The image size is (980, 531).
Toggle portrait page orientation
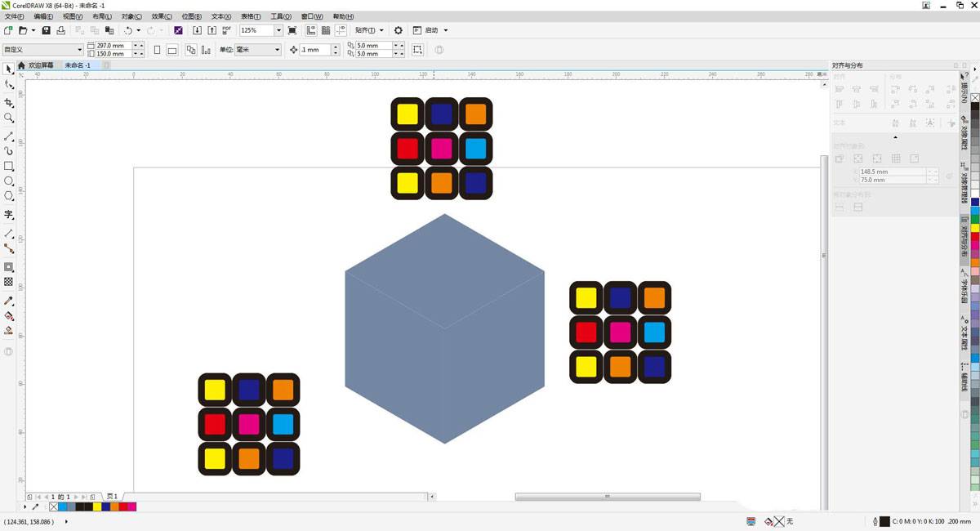pyautogui.click(x=157, y=50)
